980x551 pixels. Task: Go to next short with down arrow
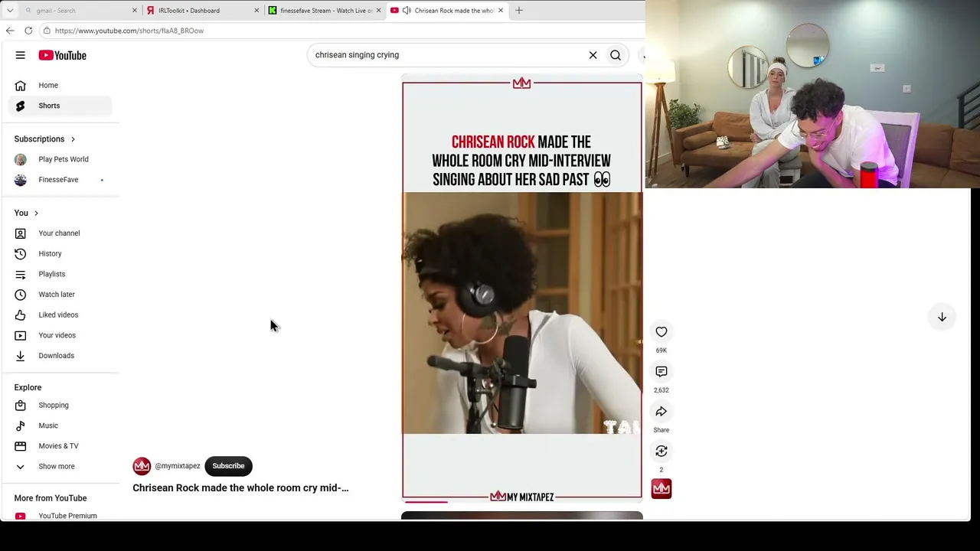(942, 317)
